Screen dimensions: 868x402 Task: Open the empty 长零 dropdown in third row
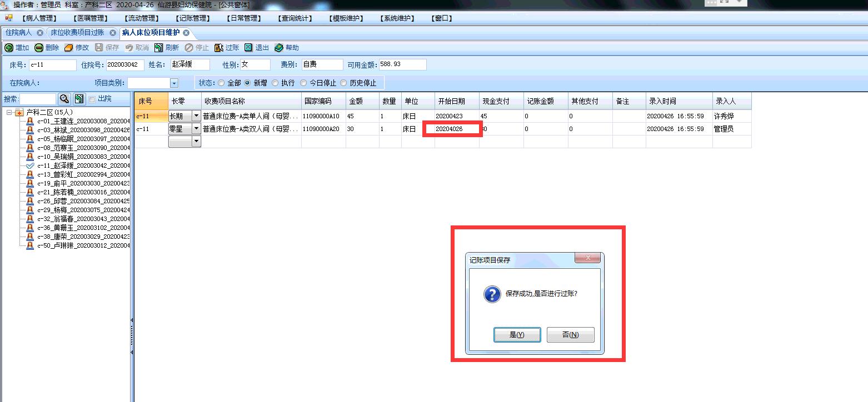[x=196, y=142]
